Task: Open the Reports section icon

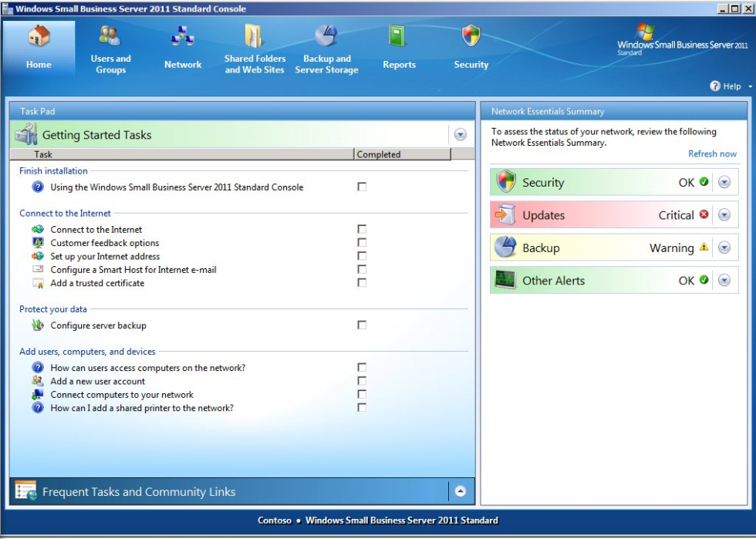Action: pos(399,36)
